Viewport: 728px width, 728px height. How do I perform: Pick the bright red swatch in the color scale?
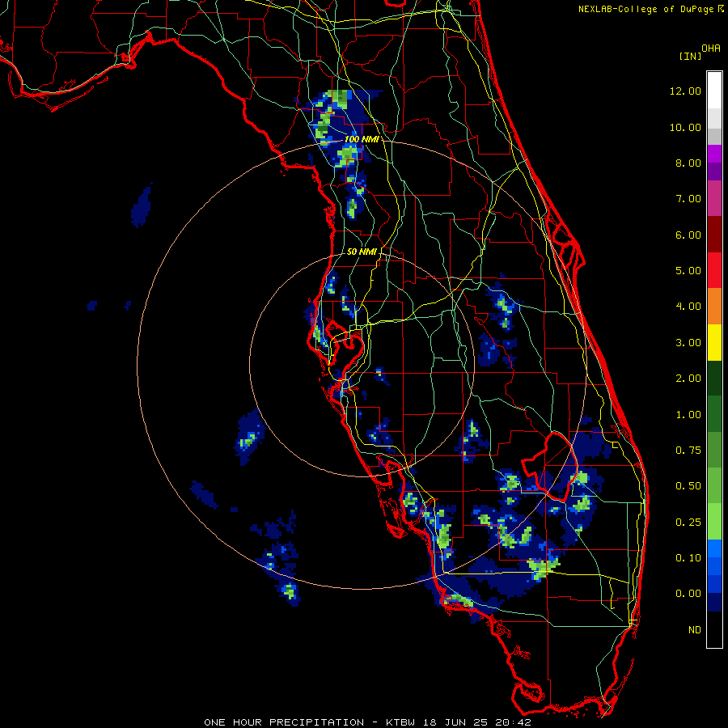tap(714, 271)
